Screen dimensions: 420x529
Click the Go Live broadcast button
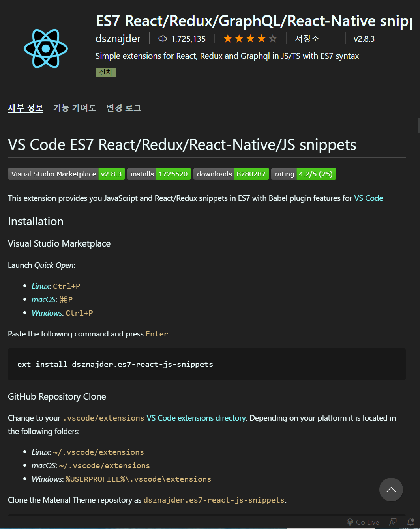(362, 522)
